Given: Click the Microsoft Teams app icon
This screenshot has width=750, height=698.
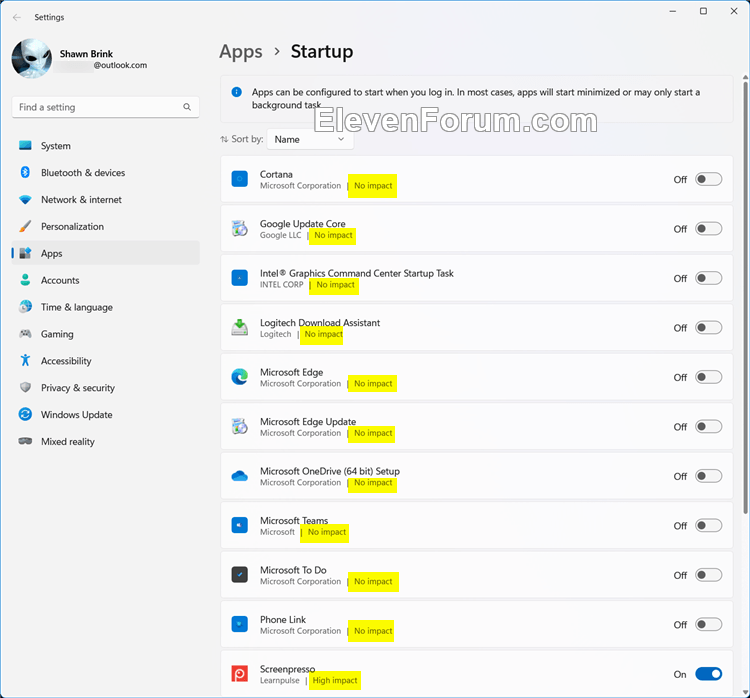Looking at the screenshot, I should coord(240,525).
